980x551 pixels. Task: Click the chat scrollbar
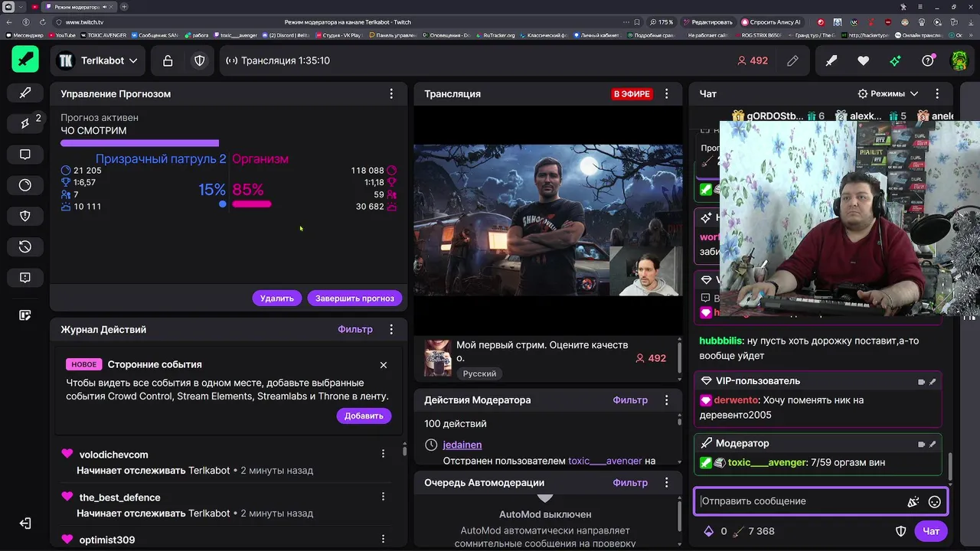pyautogui.click(x=949, y=468)
